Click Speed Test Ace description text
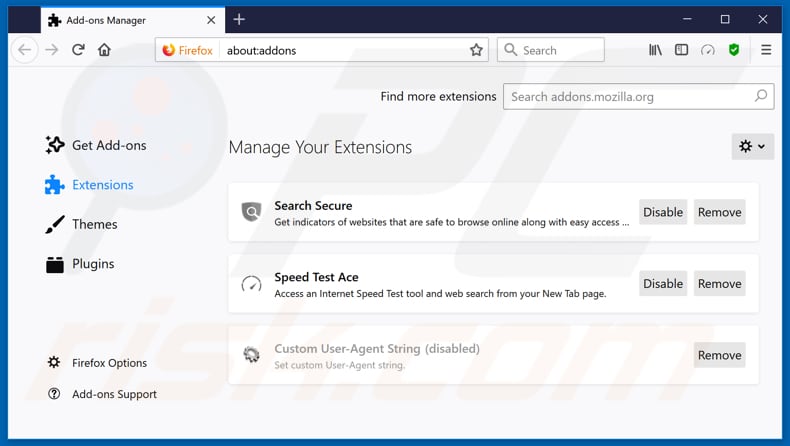The width and height of the screenshot is (790, 446). 440,294
